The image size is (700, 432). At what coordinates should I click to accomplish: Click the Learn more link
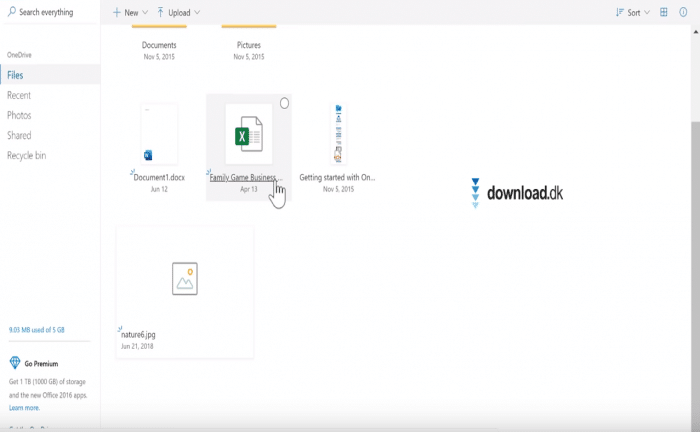click(24, 408)
